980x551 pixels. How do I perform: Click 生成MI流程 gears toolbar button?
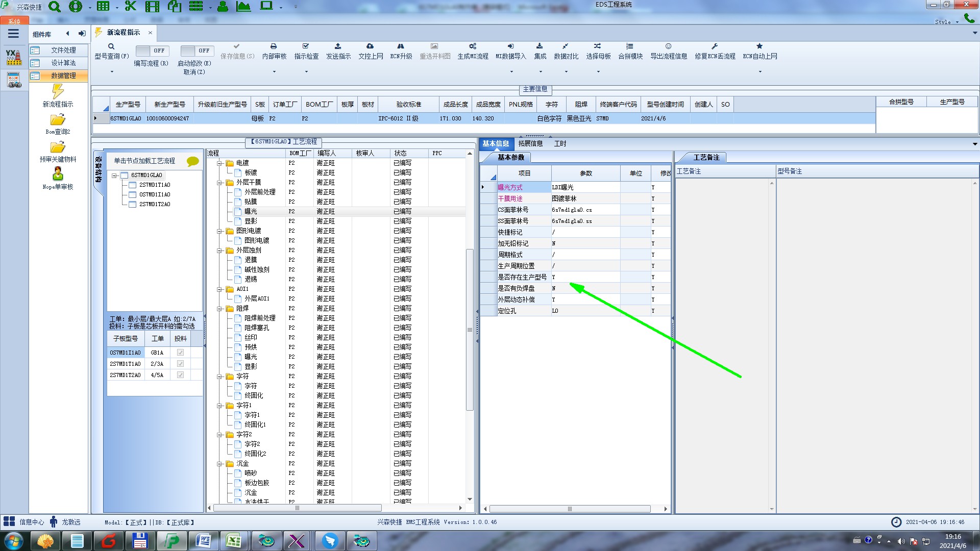[x=473, y=52]
